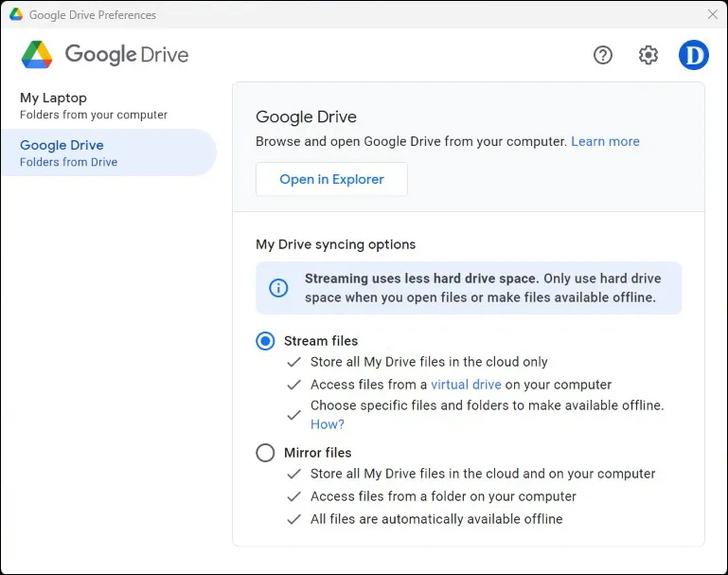
Task: Click checkmark beside "All files are automatically available offline"
Action: pyautogui.click(x=293, y=519)
